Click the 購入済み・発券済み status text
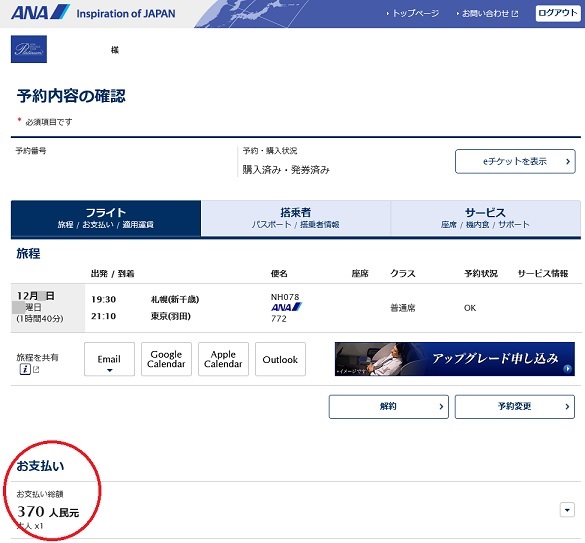The height and width of the screenshot is (543, 585). point(286,170)
